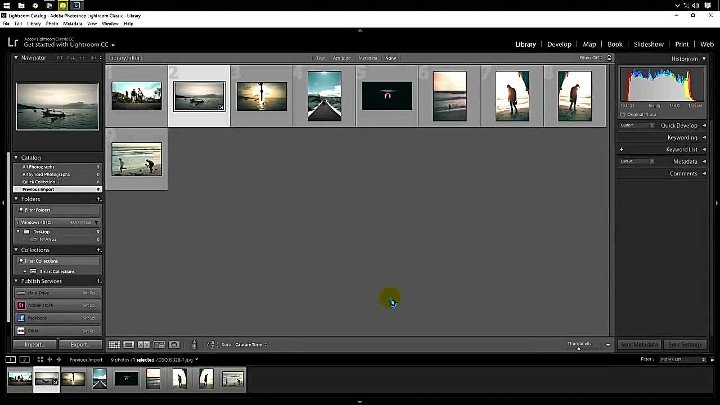This screenshot has height=405, width=720.
Task: Click the Import button
Action: [x=34, y=344]
